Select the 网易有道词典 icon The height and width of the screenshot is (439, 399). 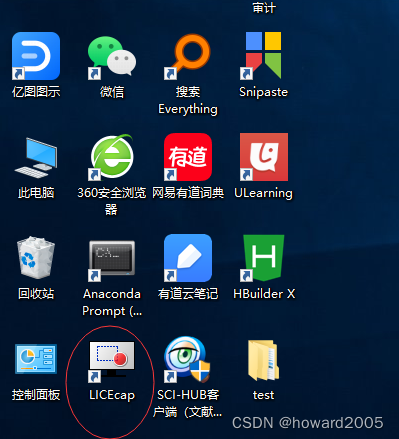click(x=188, y=157)
